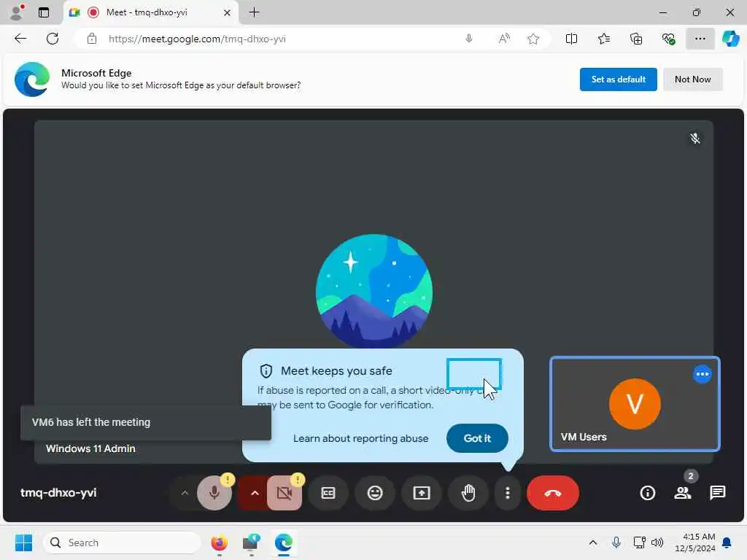Open Learn about reporting abuse link

click(360, 438)
